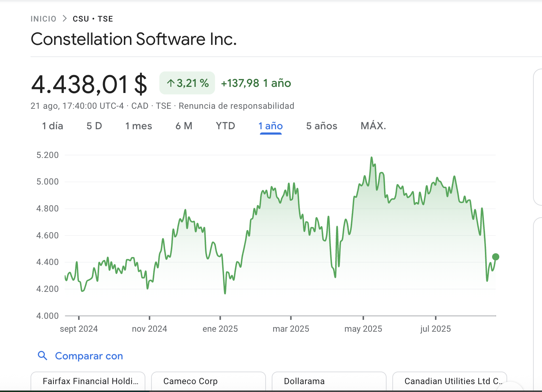
Task: Click the magnifier icon beside Comparar con
Action: [42, 356]
